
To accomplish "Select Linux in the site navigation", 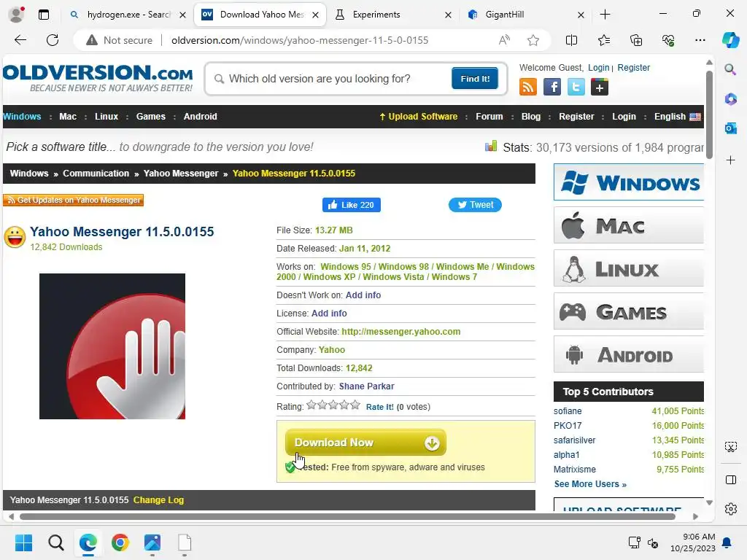I will [x=107, y=117].
